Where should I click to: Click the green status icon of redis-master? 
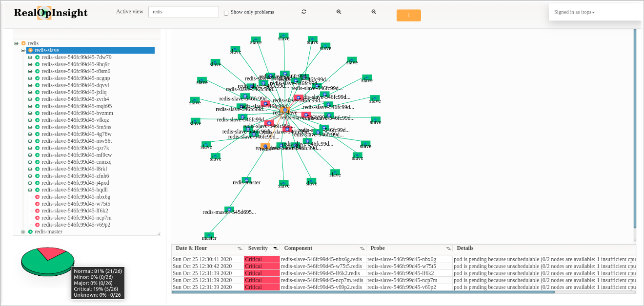pyautogui.click(x=30, y=232)
